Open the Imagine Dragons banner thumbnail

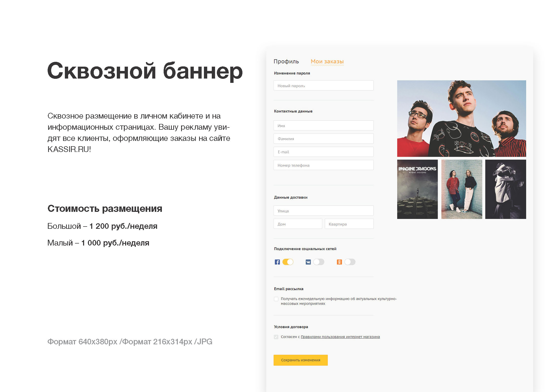[x=417, y=189]
